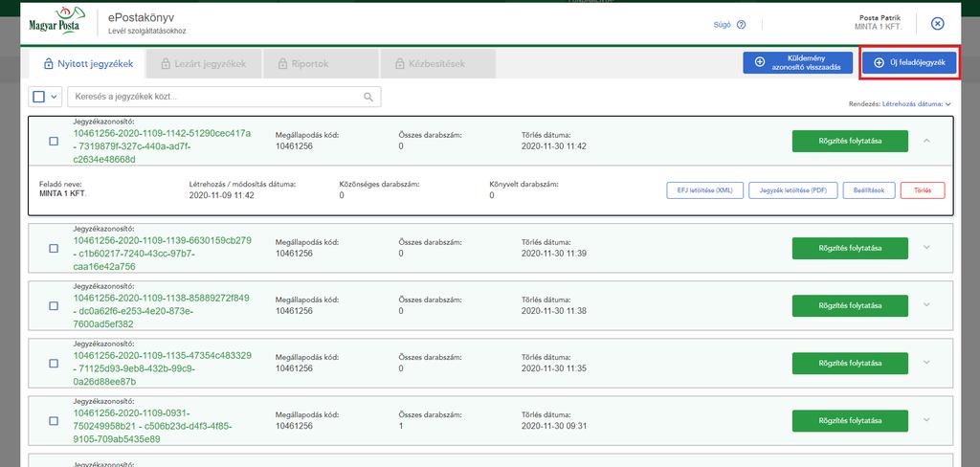Open jegyzék link 10461256-2020-1109-1139-6630159cb279
980x467 pixels.
coord(163,254)
